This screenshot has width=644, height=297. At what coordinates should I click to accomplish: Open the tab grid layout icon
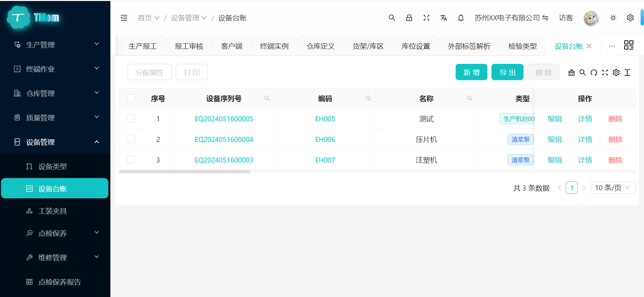(x=628, y=45)
